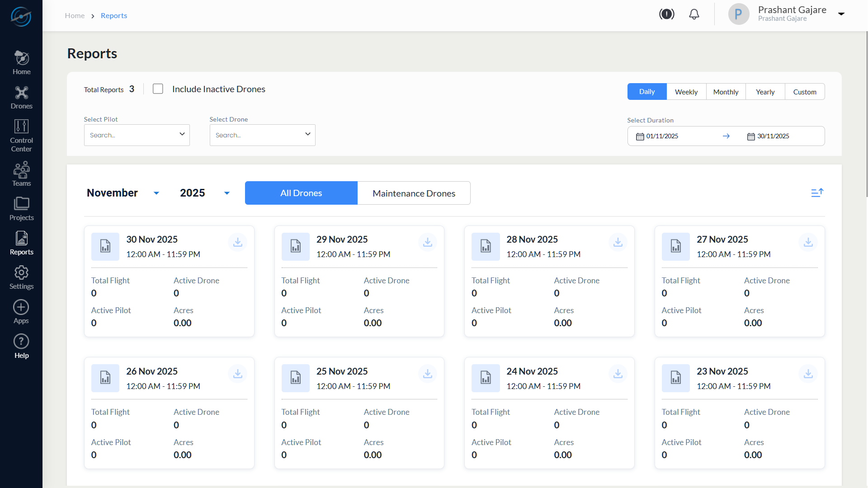
Task: Click the notification bell icon
Action: point(694,14)
